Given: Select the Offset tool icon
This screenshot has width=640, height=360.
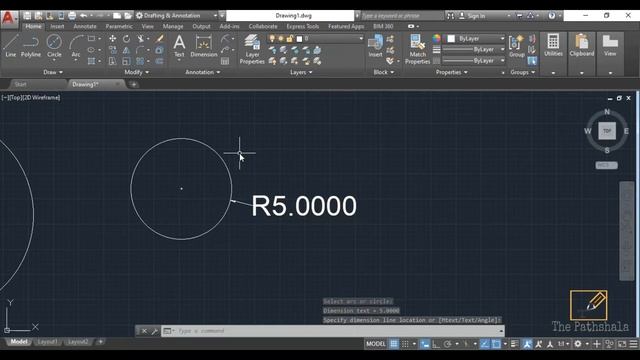Looking at the screenshot, I should tap(160, 61).
